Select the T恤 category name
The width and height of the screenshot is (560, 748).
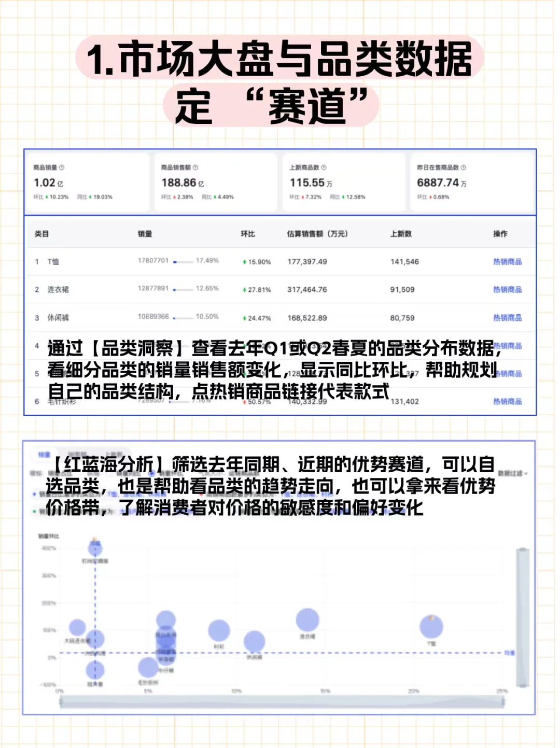coord(53,262)
